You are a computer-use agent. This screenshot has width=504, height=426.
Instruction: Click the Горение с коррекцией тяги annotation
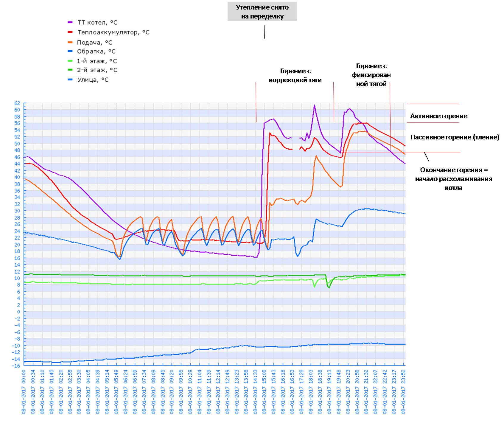[295, 75]
